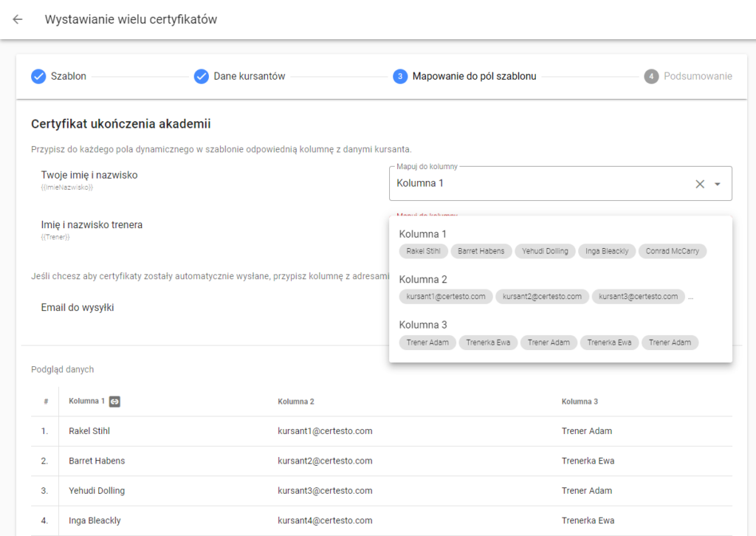Select the Rakel Stihl cell in table
Screen dimensions: 756x536
tap(89, 431)
